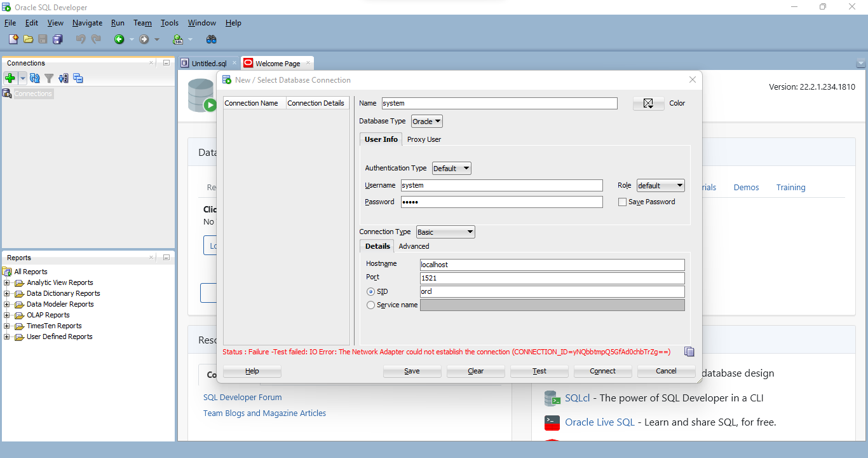Viewport: 868px width, 458px height.
Task: Open the connection Color picker
Action: click(x=649, y=103)
